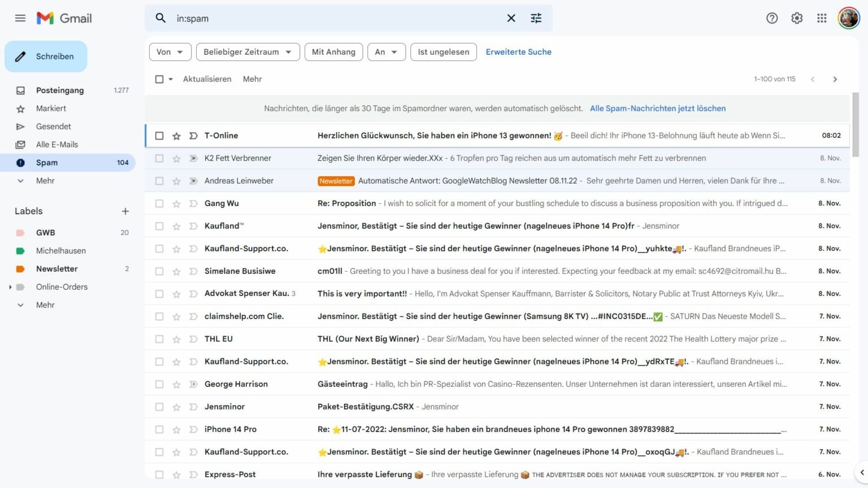Screen dimensions: 868x488
Task: Click the Gmail logo
Action: pyautogui.click(x=64, y=18)
